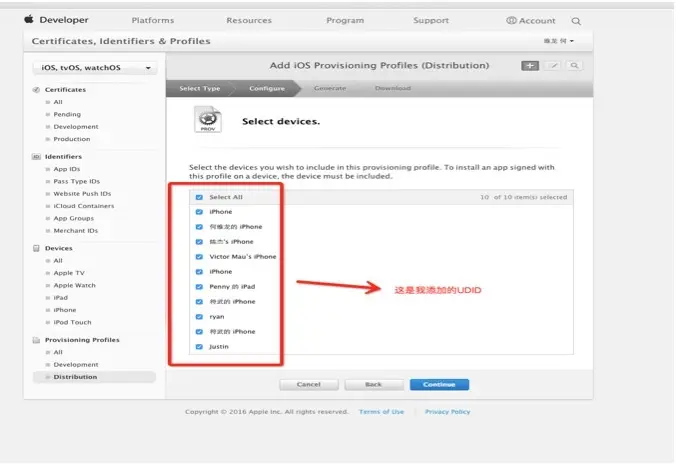Go to the Select Type step

[x=200, y=88]
